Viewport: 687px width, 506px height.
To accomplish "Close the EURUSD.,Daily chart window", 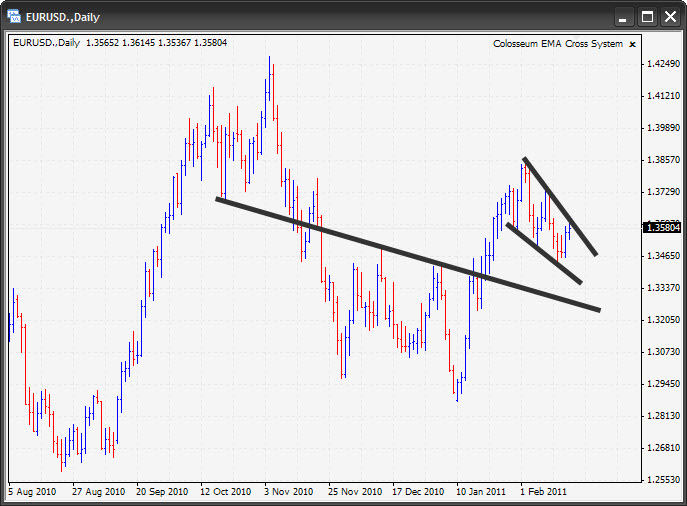I will (x=671, y=17).
